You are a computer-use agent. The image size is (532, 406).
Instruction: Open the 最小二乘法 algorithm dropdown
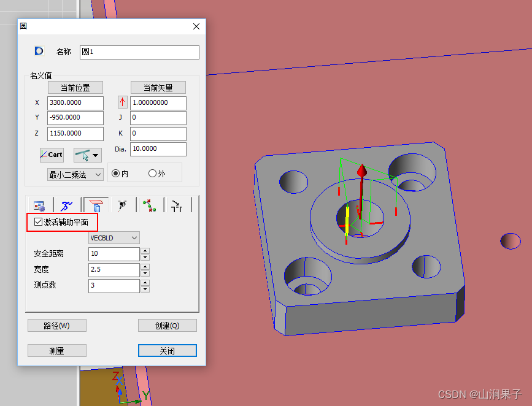[x=75, y=175]
